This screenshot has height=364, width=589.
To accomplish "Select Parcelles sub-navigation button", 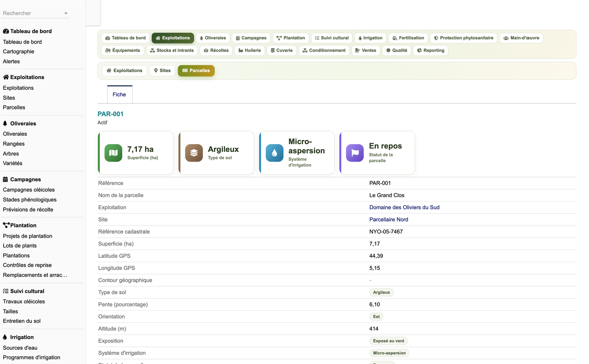I will (x=196, y=70).
